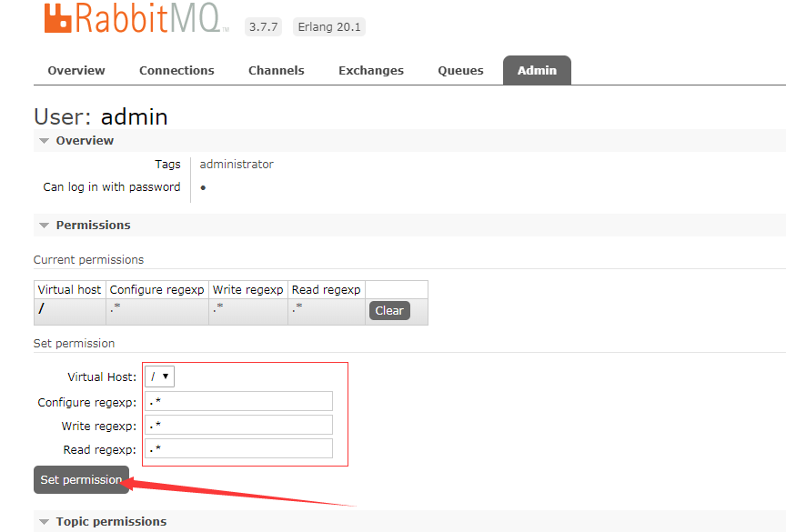Go to the Channels tab
Image resolution: width=786 pixels, height=532 pixels.
pos(277,71)
